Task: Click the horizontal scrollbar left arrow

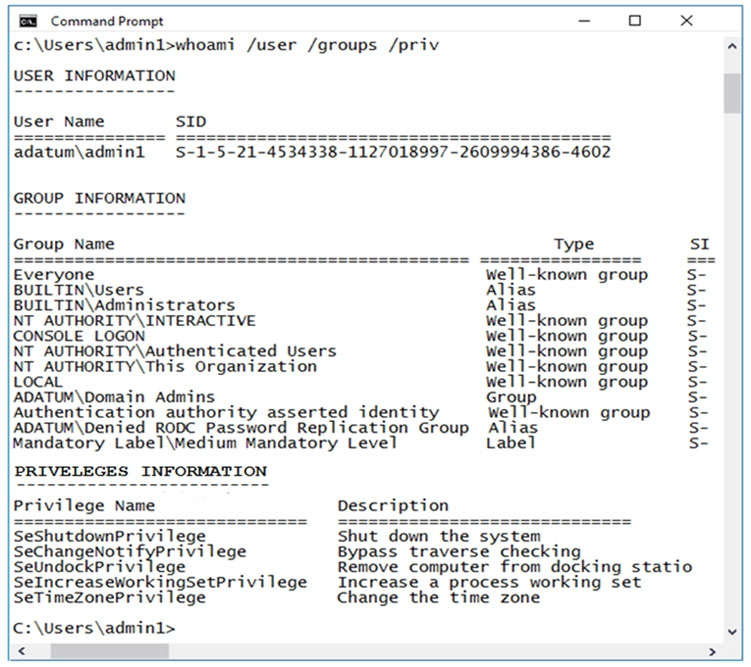Action: (x=21, y=651)
